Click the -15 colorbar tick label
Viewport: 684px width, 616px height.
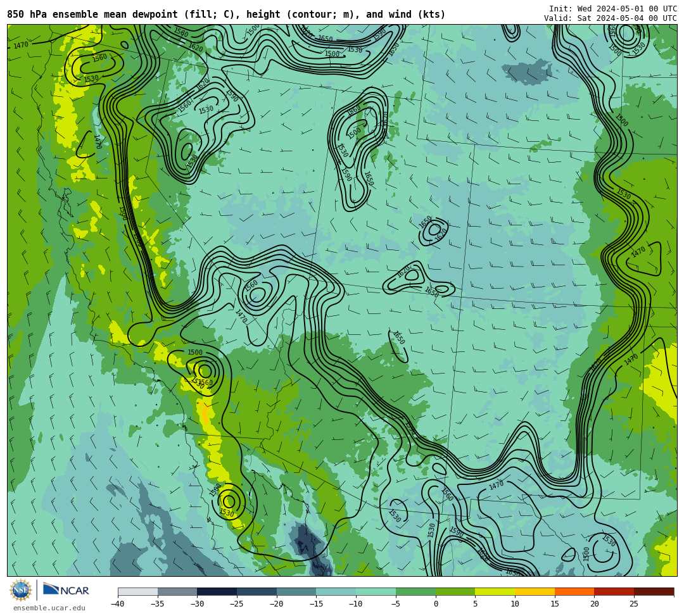coord(316,604)
